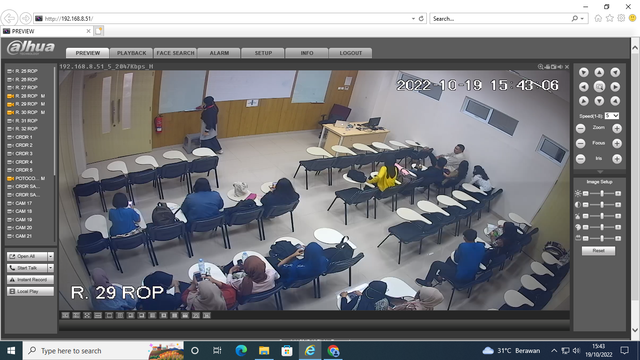This screenshot has width=640, height=360.
Task: Toggle audio speaker icon above video
Action: (560, 67)
